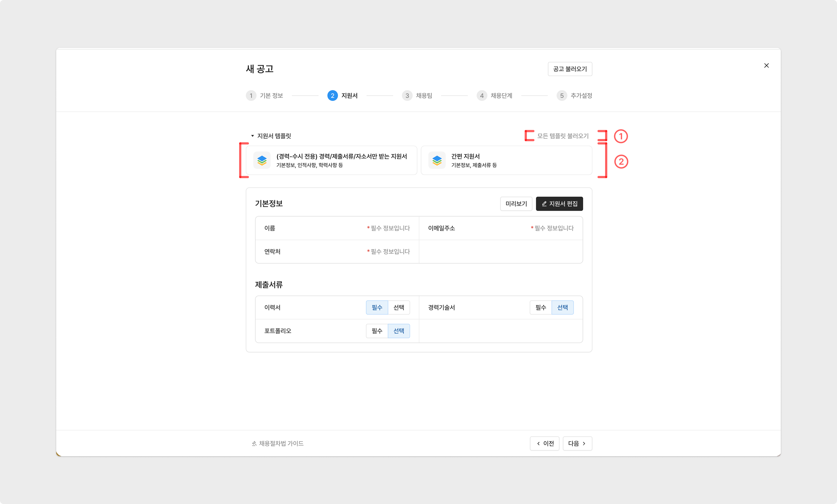Go to next step with 다음 chevron button

point(577,444)
